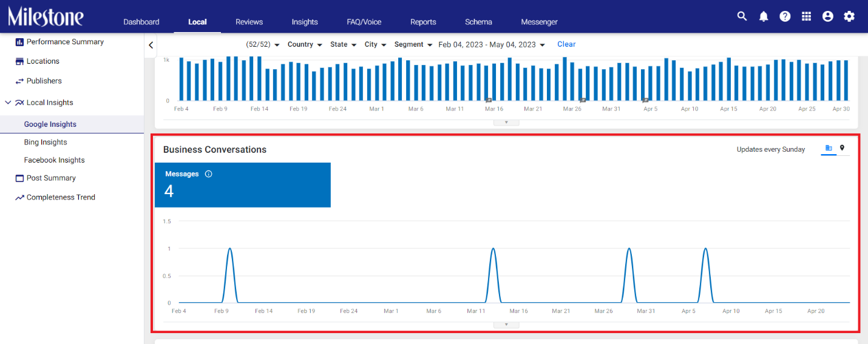Open the date range Feb 04 - May 04 dropdown

coord(492,44)
